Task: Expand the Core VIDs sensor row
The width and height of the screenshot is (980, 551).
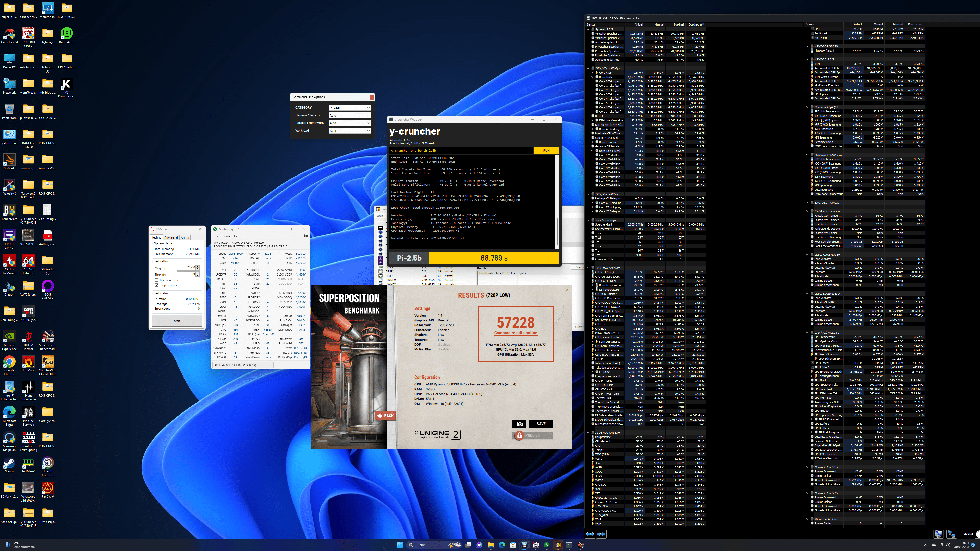Action: 592,73
